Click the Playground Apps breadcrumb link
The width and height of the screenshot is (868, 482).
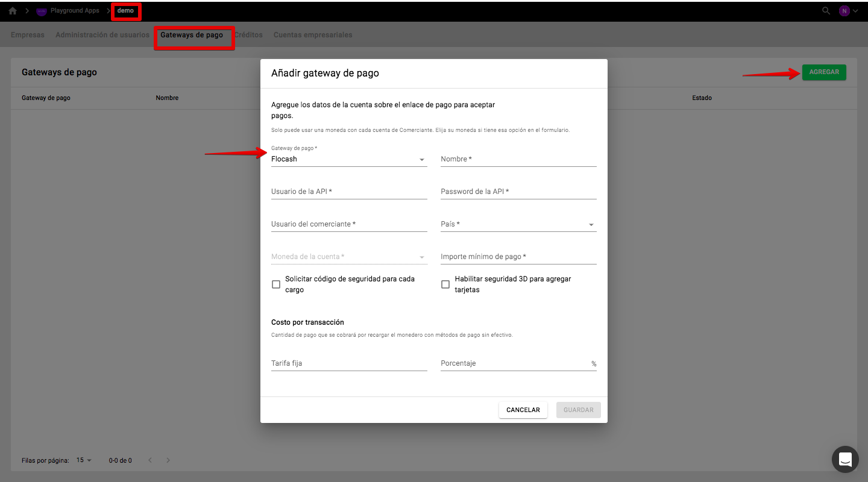coord(75,11)
